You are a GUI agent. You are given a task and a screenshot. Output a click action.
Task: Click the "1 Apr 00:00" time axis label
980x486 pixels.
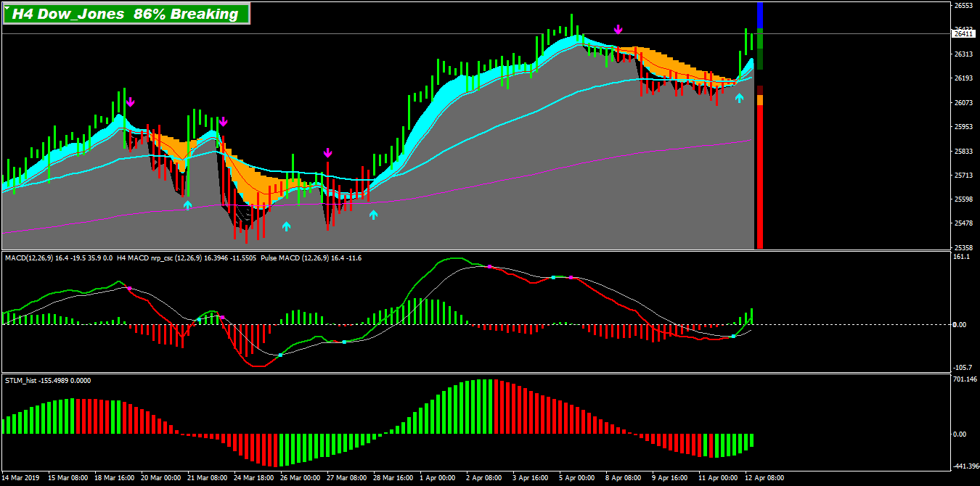pyautogui.click(x=438, y=478)
